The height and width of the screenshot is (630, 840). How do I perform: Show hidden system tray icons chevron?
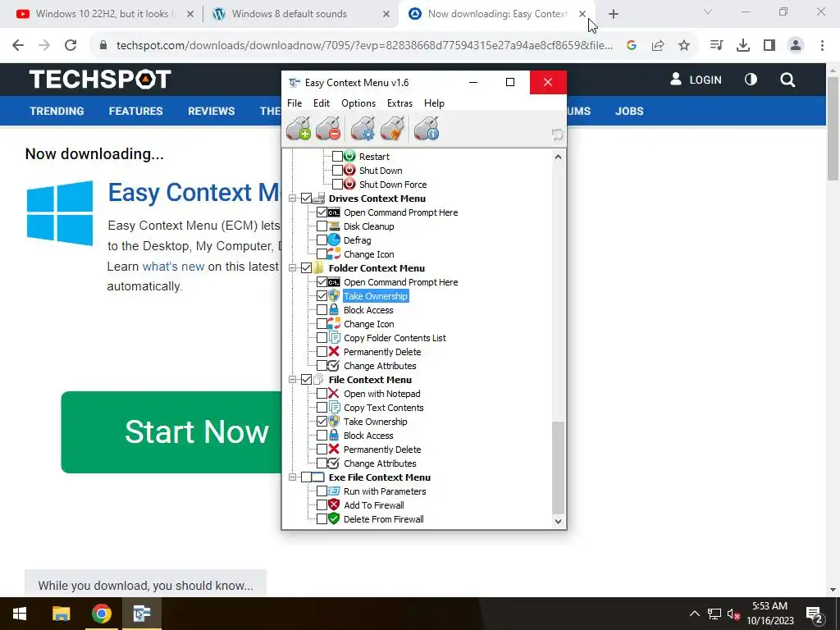point(694,614)
